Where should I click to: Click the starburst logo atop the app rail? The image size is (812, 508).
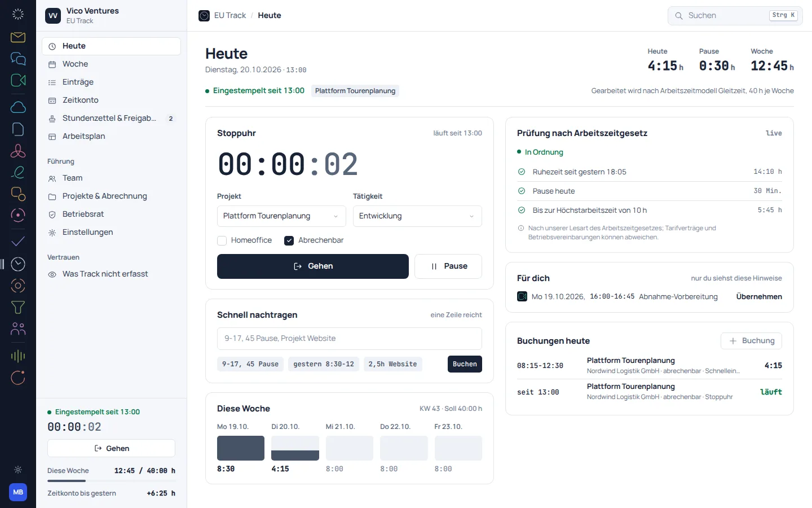pos(18,15)
